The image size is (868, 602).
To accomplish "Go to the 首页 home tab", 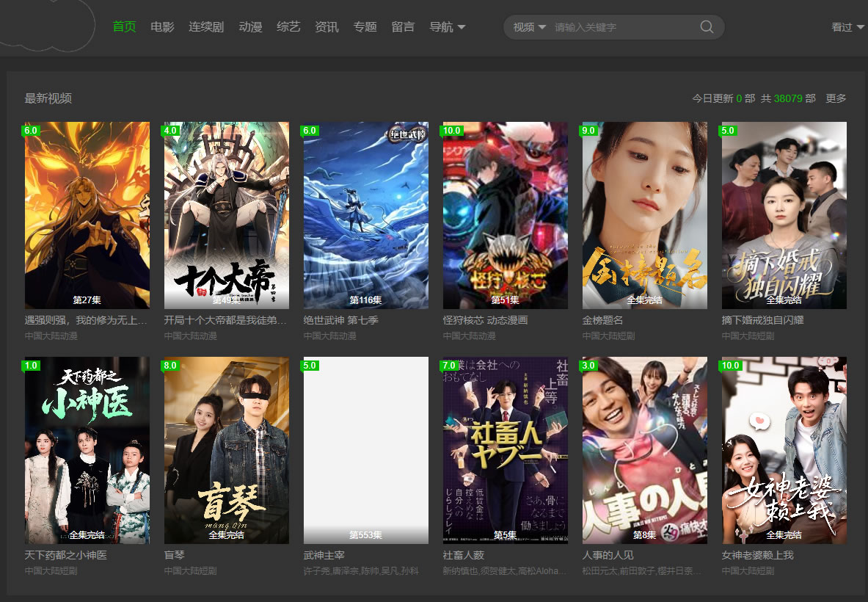I will [x=124, y=27].
